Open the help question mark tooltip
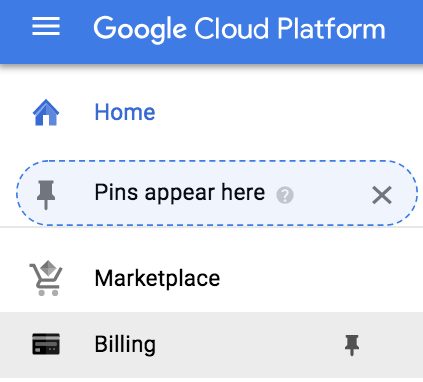 tap(285, 195)
